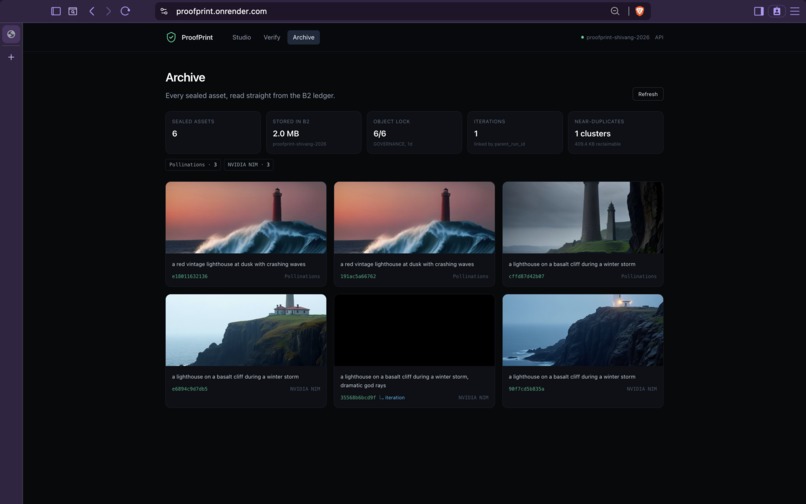Viewport: 806px width, 504px height.
Task: Click hash 35568b6bcd9f
Action: (358, 398)
